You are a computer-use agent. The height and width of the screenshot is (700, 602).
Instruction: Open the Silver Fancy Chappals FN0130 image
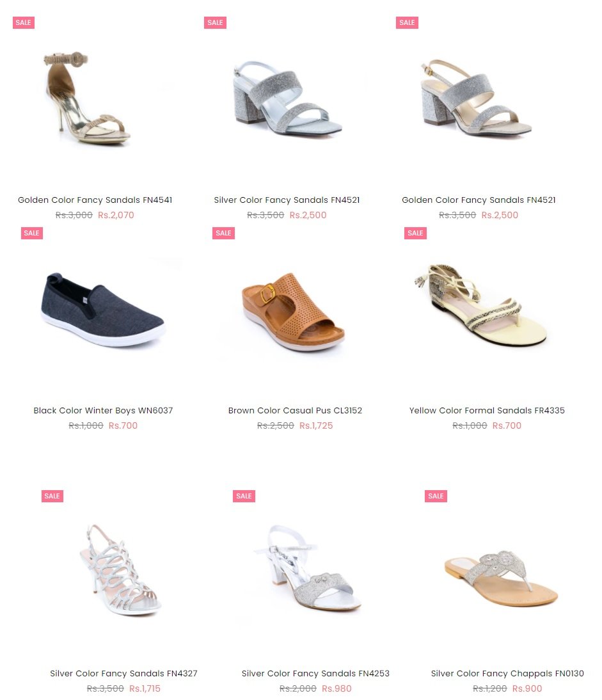(x=501, y=578)
